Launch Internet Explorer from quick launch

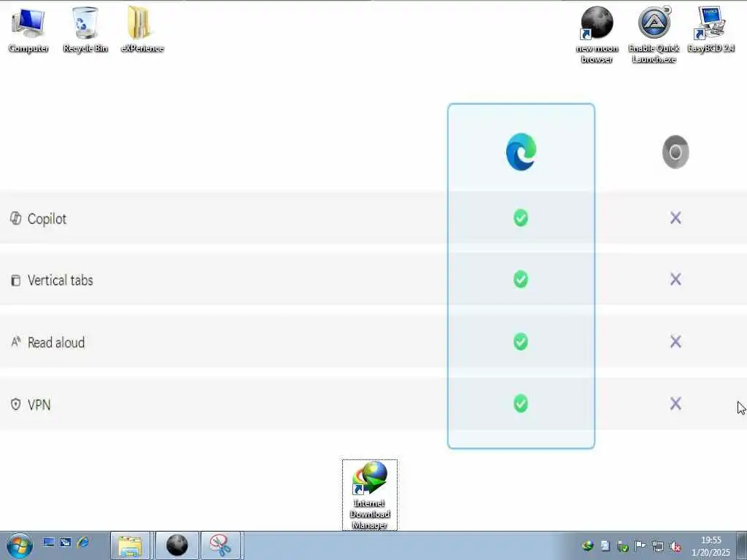tap(83, 542)
